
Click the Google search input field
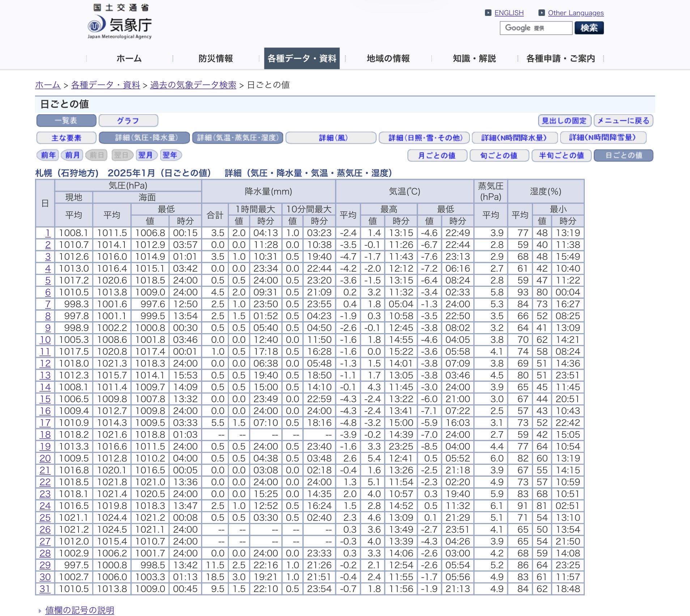click(x=536, y=28)
